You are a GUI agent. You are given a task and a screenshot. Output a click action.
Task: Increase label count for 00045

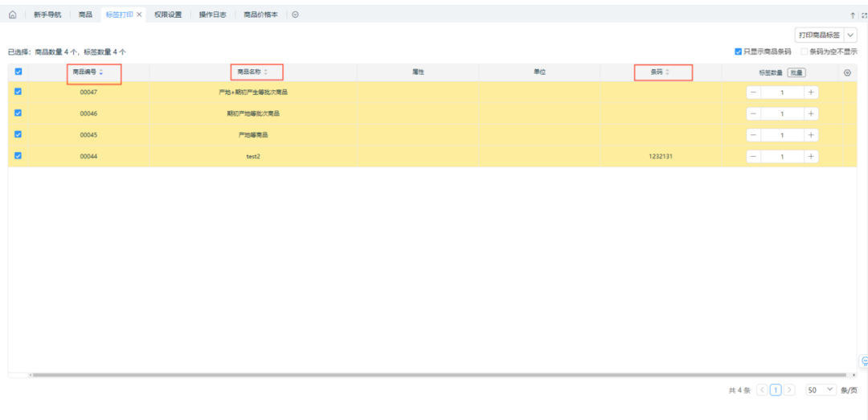point(811,134)
